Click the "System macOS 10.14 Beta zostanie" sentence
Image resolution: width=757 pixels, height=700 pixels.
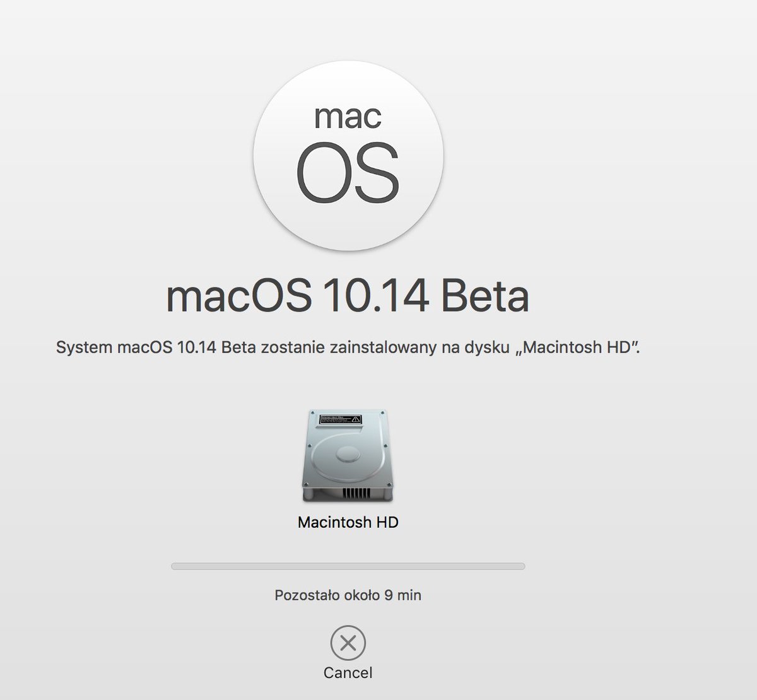[348, 347]
